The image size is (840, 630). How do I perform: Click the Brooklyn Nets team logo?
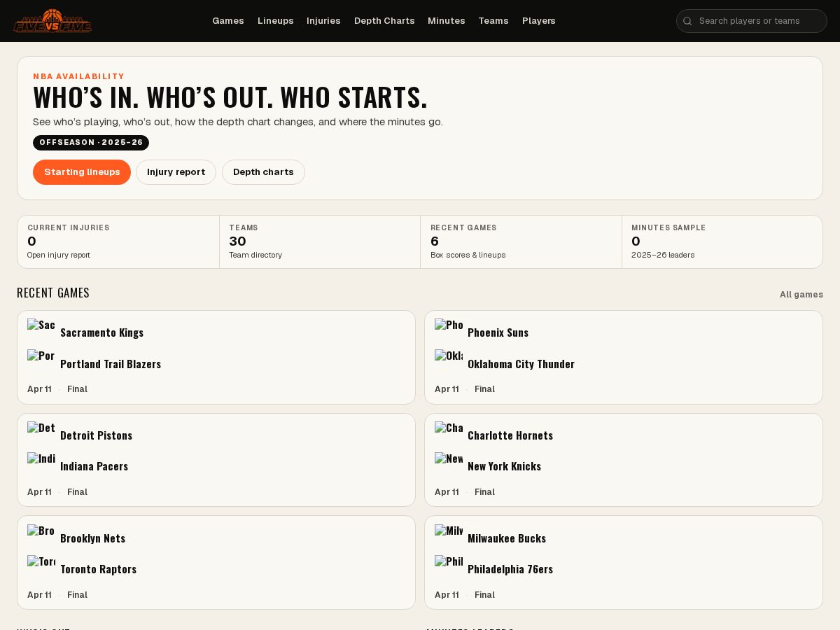(x=41, y=538)
